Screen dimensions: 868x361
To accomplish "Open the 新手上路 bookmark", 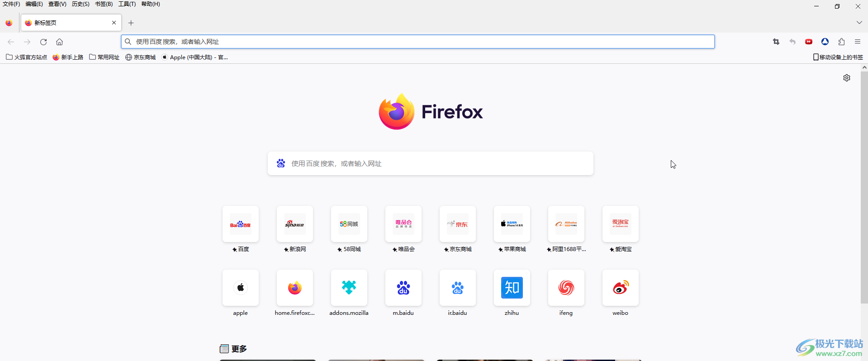I will [68, 57].
